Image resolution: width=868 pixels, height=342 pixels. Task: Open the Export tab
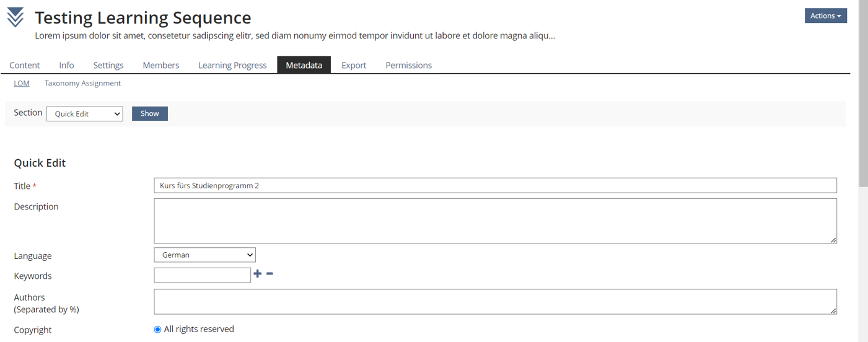click(x=354, y=65)
